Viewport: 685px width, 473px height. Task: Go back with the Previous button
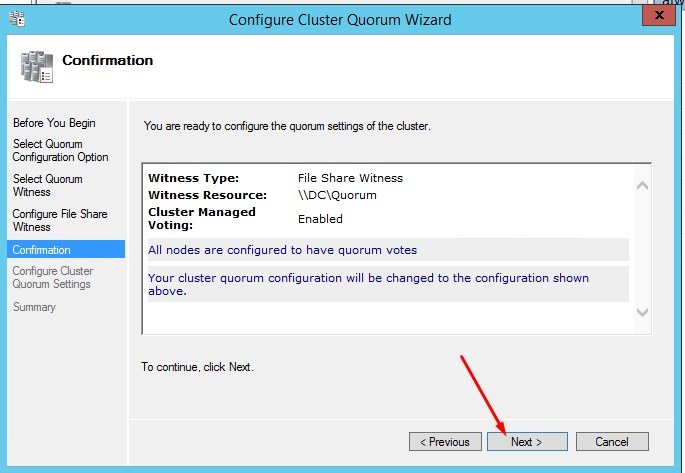[x=444, y=441]
